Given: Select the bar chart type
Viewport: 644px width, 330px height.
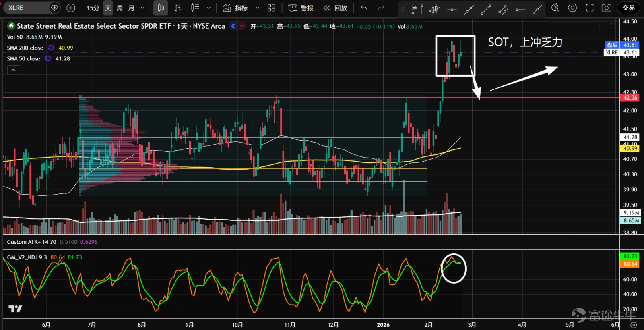Looking at the screenshot, I should click(x=178, y=8).
